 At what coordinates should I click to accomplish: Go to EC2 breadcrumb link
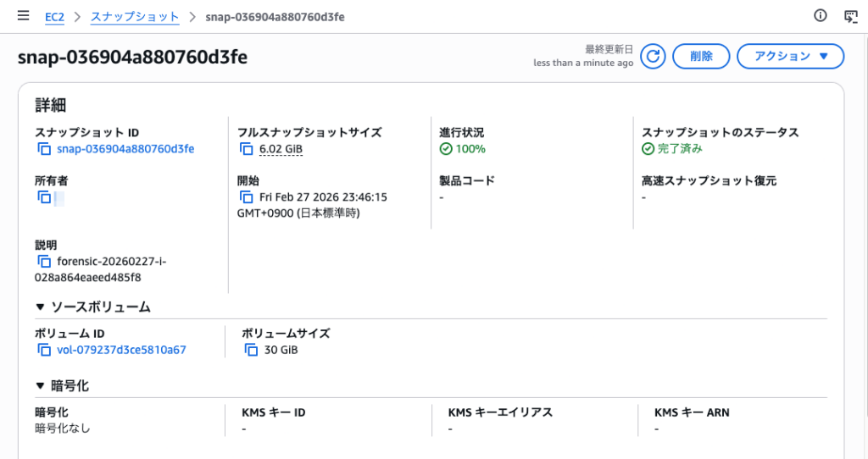click(x=54, y=16)
